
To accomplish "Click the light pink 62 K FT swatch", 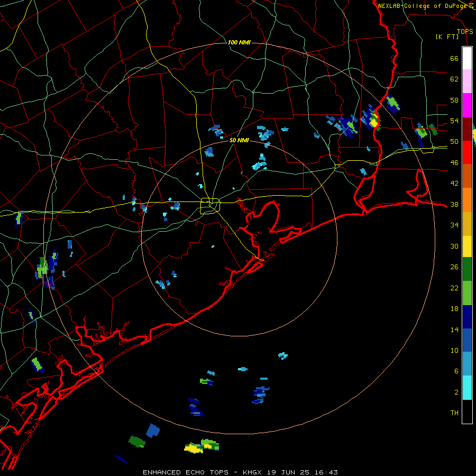I will point(467,81).
